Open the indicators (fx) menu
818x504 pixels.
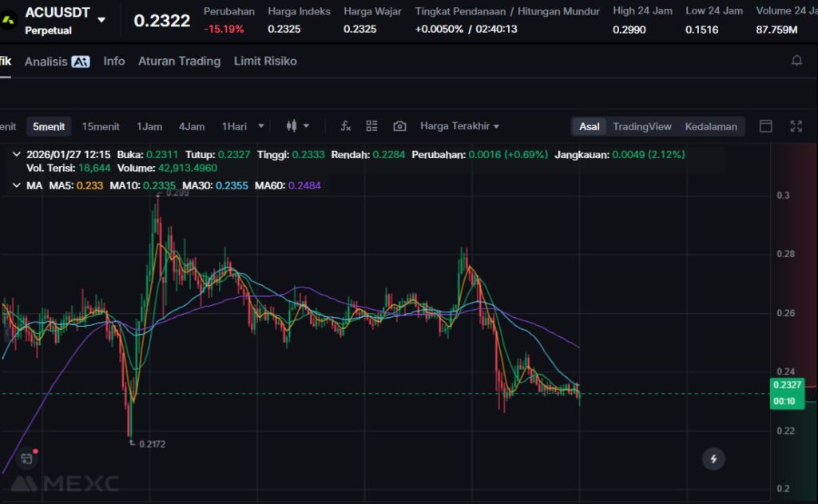[345, 126]
